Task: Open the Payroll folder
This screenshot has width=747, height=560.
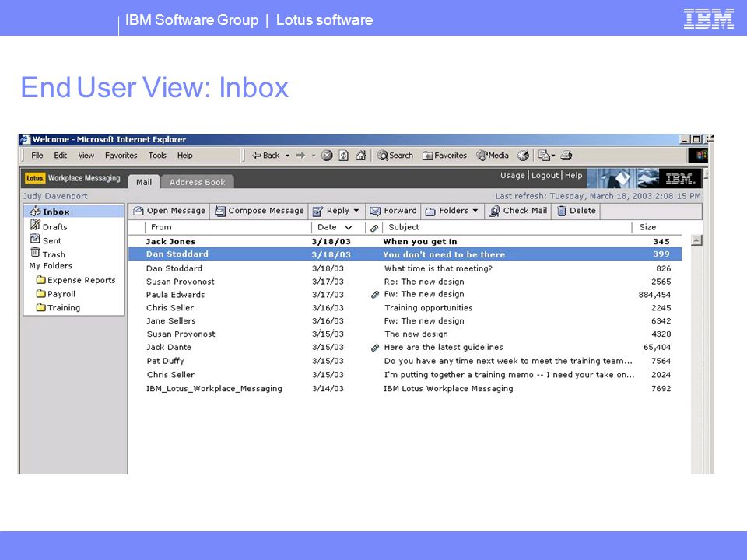Action: point(56,294)
